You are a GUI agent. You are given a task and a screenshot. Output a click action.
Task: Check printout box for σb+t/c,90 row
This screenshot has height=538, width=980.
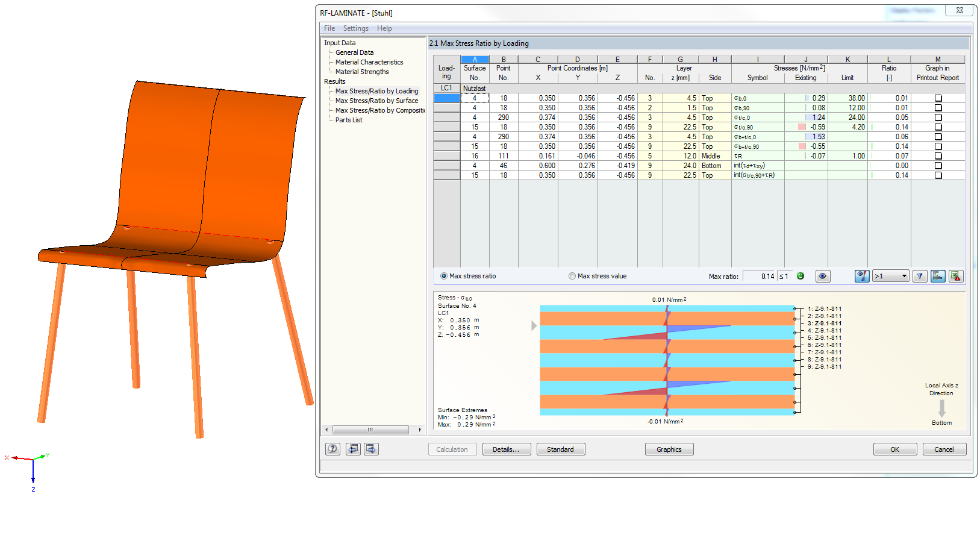938,146
